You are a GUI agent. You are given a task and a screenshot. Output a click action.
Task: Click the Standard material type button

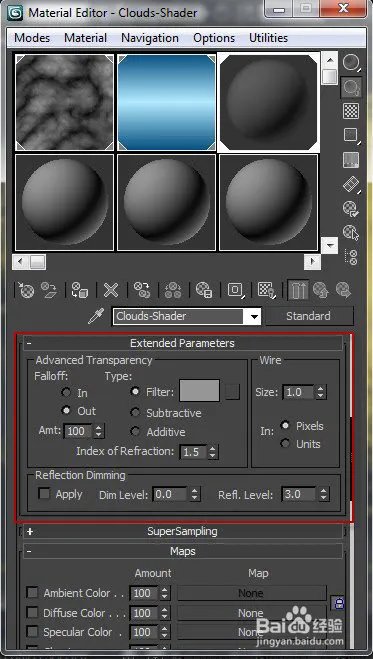tap(309, 316)
